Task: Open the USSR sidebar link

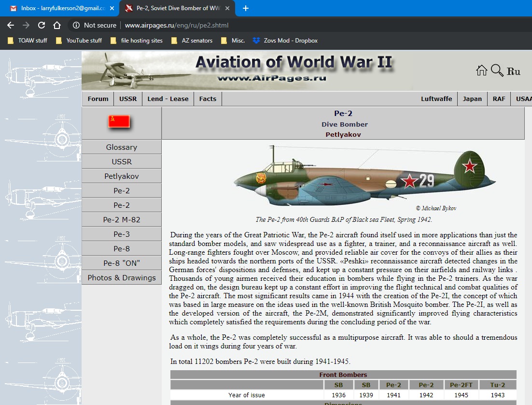Action: click(122, 162)
